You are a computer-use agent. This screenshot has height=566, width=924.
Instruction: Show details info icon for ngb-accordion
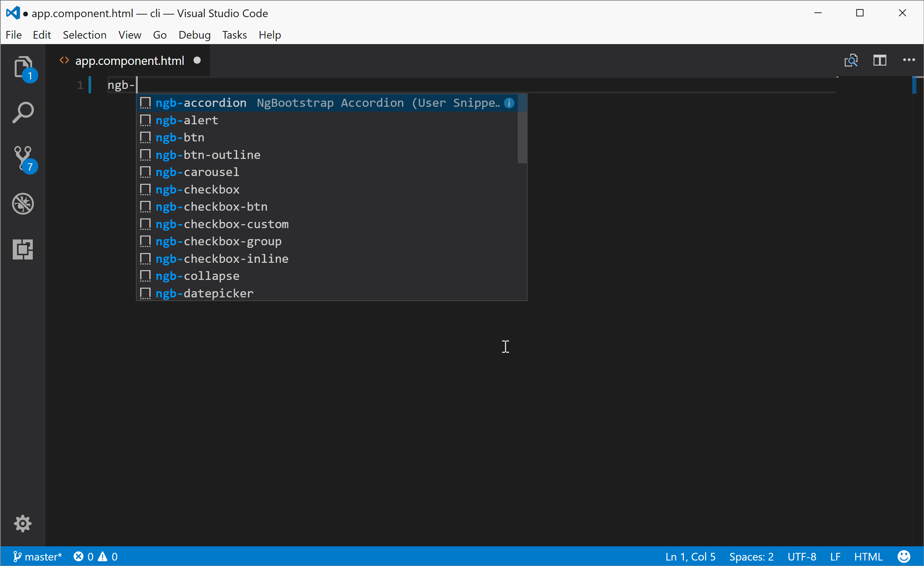(x=509, y=103)
